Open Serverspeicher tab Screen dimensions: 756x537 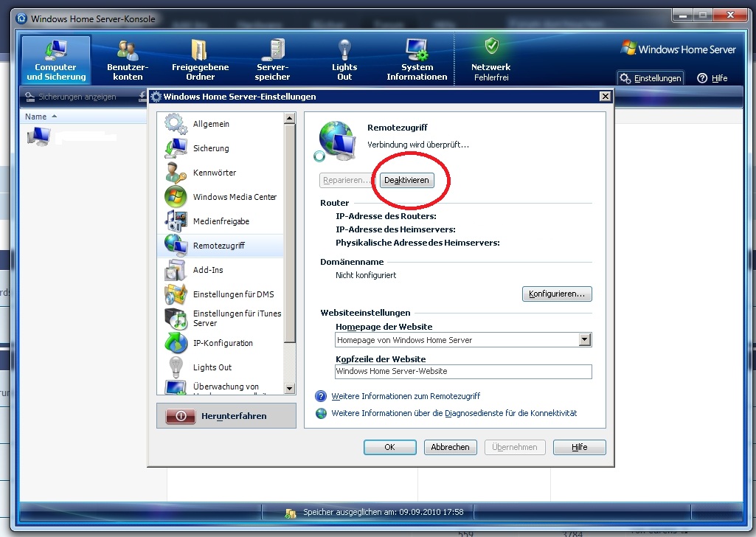coord(272,60)
